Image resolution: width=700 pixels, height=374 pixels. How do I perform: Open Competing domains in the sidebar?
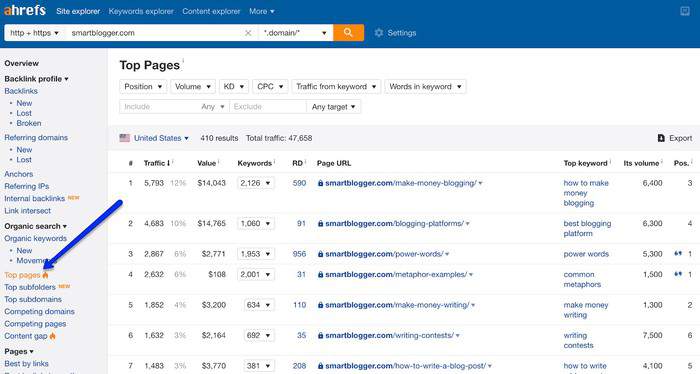pos(39,312)
